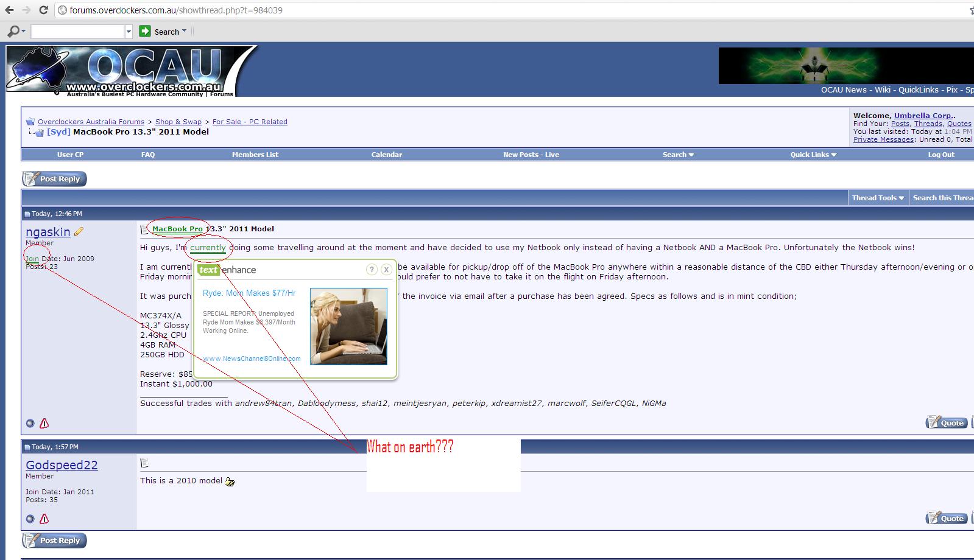Click the toolbar search text box

pyautogui.click(x=78, y=32)
